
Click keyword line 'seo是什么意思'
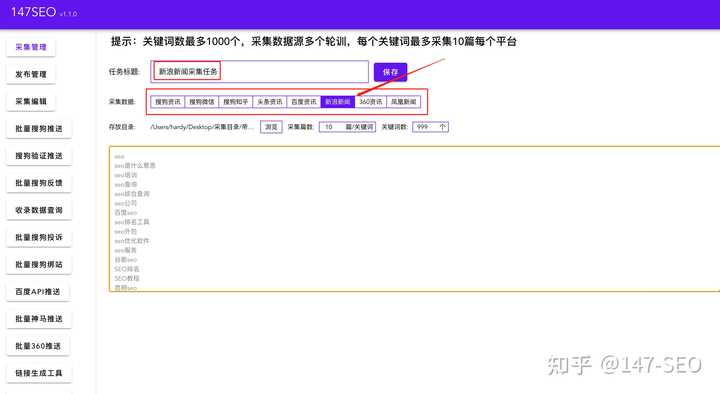tap(135, 165)
